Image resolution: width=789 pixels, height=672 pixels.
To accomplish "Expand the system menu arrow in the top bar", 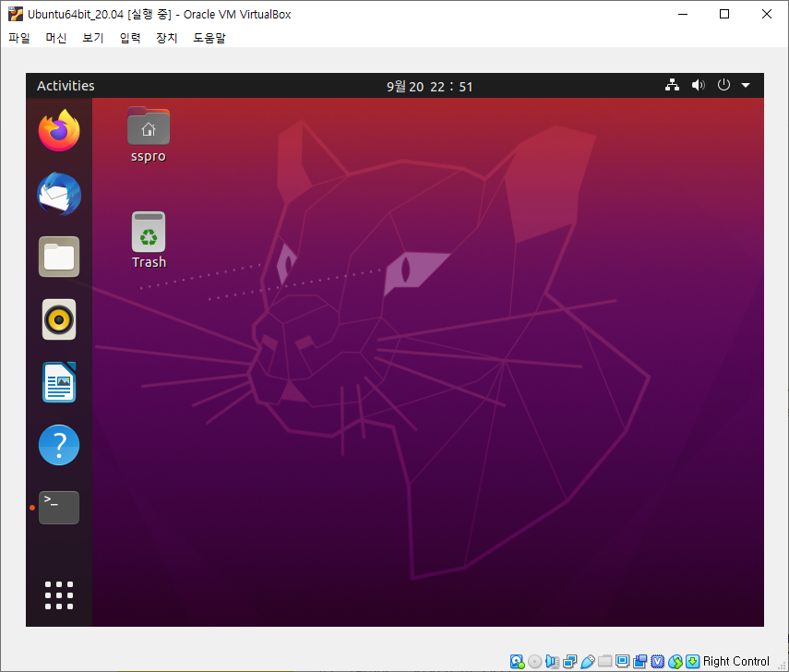I will [746, 86].
